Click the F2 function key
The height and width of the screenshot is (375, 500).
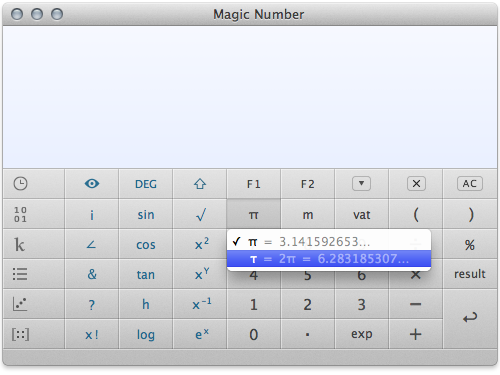[308, 184]
